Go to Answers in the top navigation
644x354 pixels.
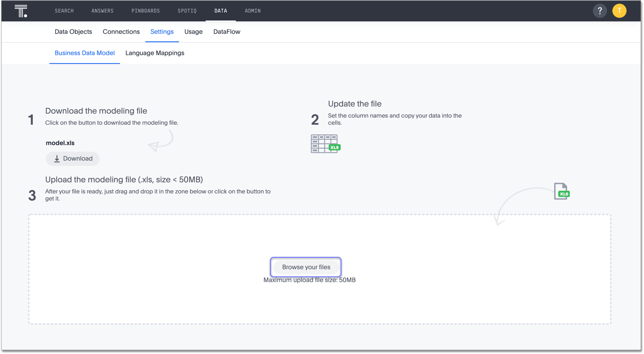(103, 11)
